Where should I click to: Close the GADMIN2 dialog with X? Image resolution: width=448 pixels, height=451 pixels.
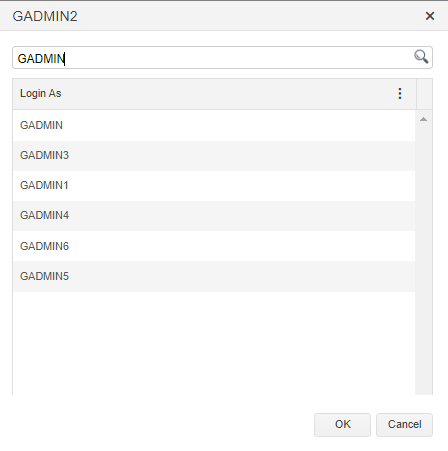(x=430, y=16)
